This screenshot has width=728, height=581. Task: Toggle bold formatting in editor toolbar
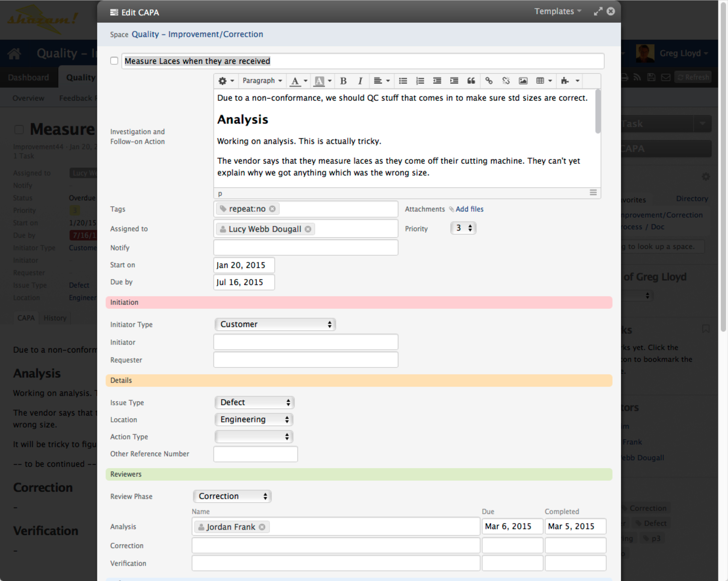pyautogui.click(x=343, y=81)
